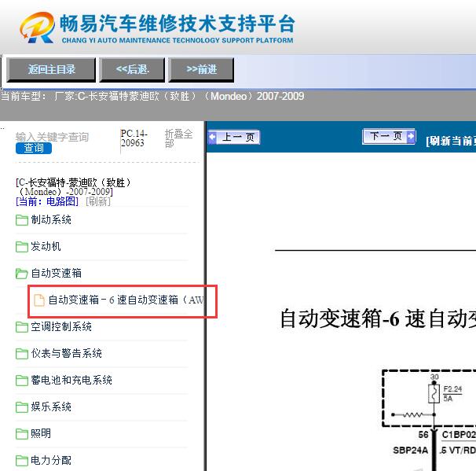Click the blue 查询 search button

tap(34, 149)
